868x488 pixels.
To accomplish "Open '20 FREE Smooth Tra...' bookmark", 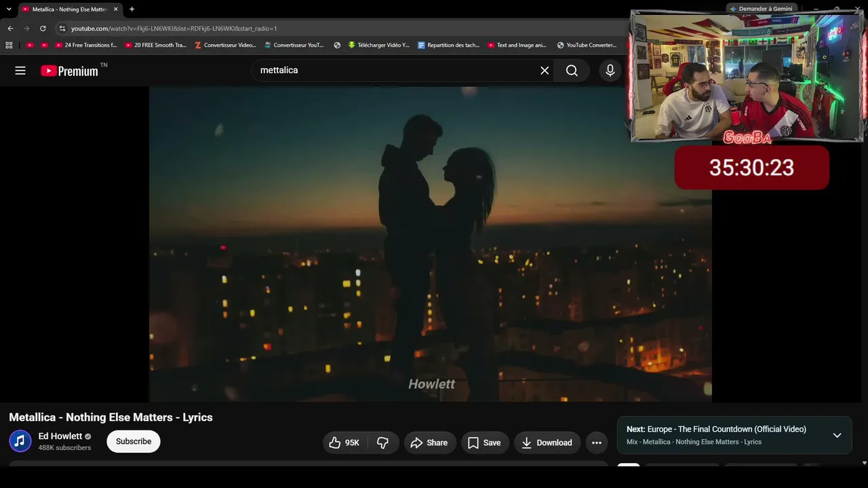I will point(156,45).
